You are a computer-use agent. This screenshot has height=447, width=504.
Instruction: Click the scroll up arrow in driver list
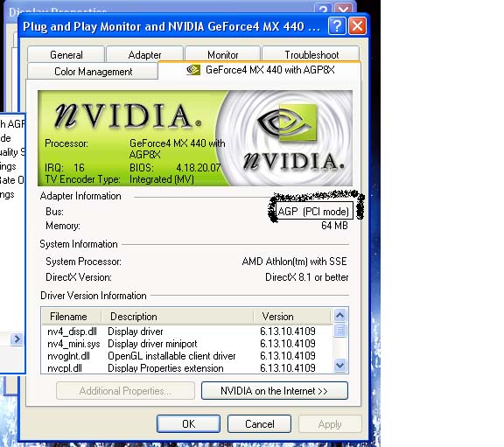coord(339,315)
